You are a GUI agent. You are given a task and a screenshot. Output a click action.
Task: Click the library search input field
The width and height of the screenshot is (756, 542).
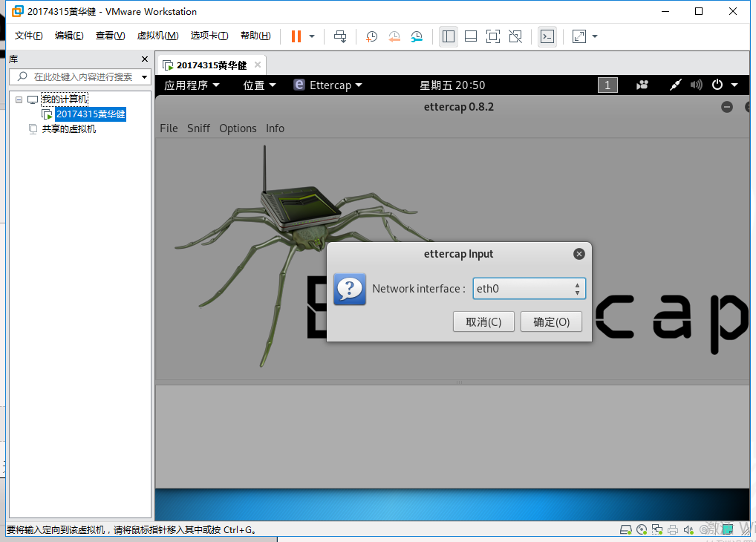click(79, 76)
